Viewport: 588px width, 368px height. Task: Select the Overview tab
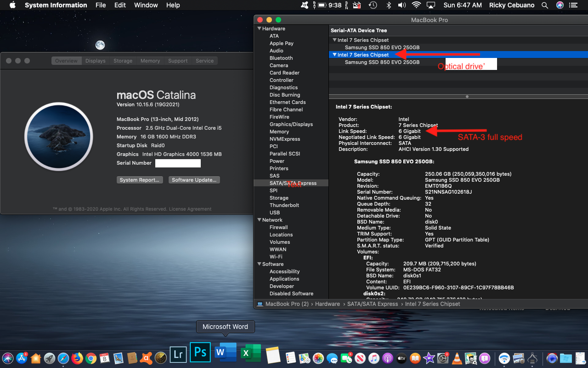click(x=67, y=61)
